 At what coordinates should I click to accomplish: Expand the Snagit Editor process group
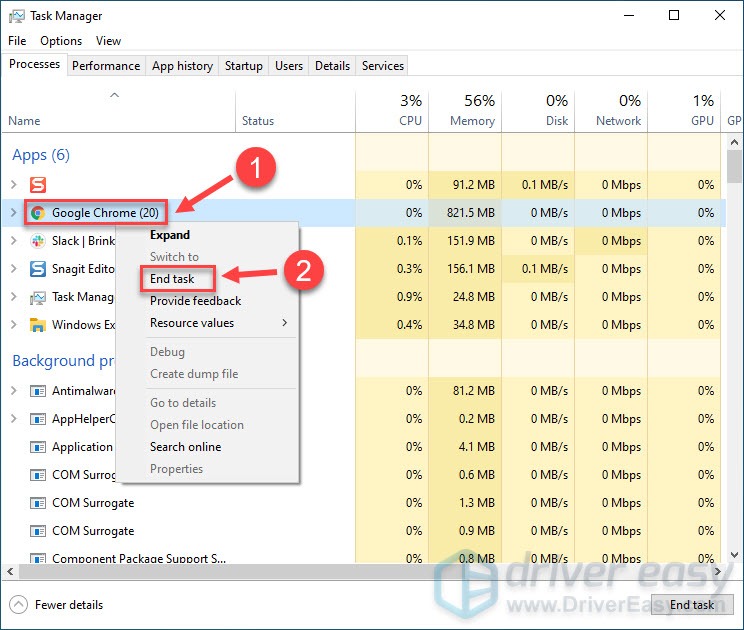tap(14, 269)
